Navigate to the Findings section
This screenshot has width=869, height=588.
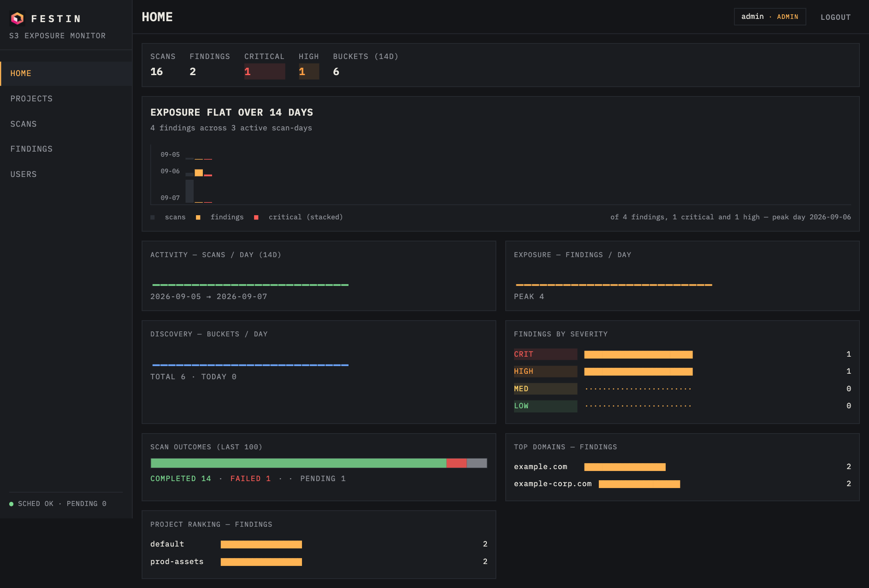66,149
